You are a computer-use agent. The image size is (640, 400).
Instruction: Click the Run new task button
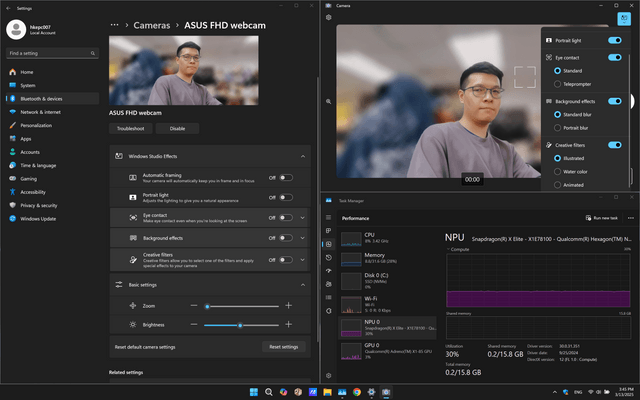pyautogui.click(x=602, y=218)
